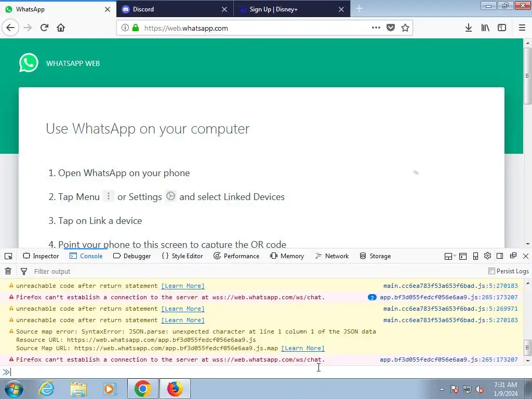
Task: Click the page vertical scrollbar thumb
Action: (527, 76)
